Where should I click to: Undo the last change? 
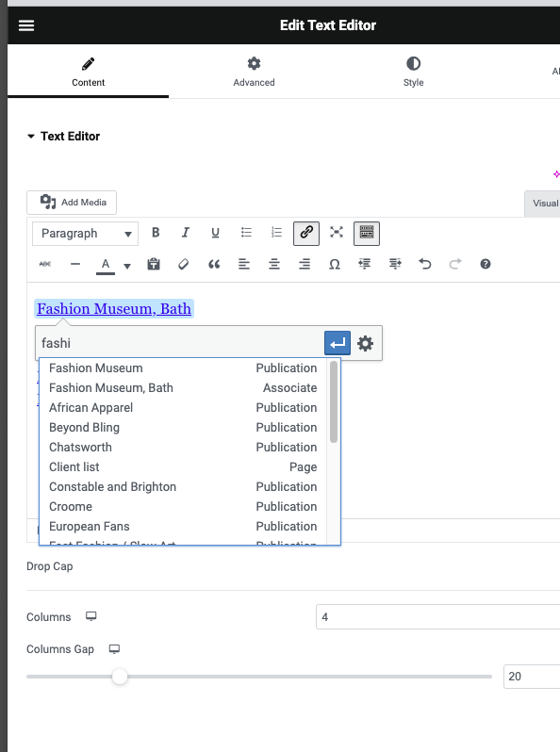(424, 264)
